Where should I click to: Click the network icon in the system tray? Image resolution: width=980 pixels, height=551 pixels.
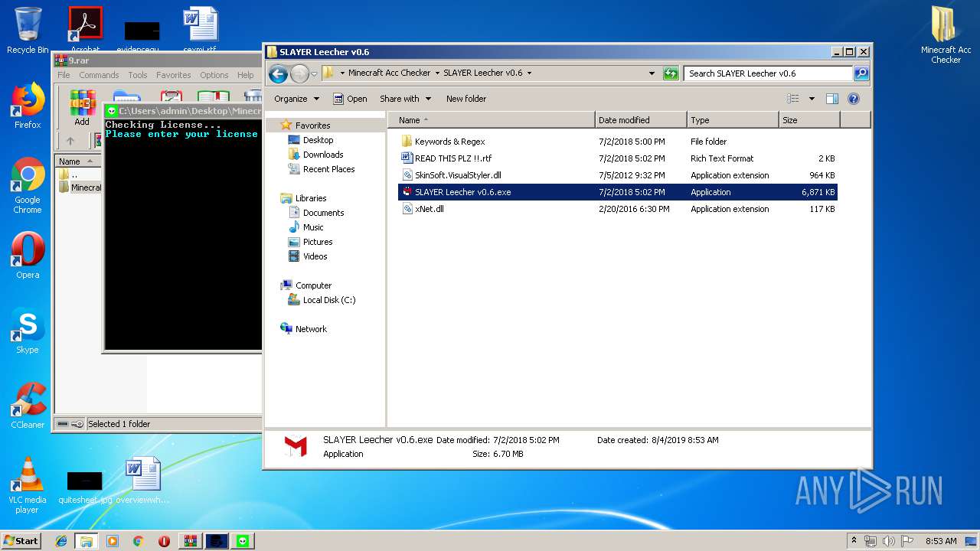point(871,541)
